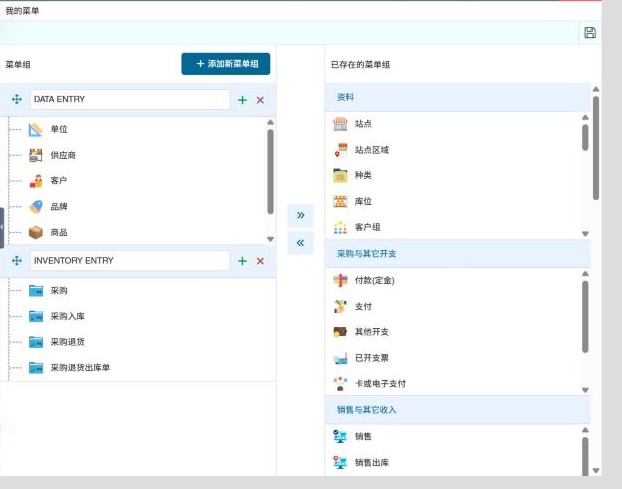Select the 卡或电子支付 icon
This screenshot has width=622, height=489.
pos(340,384)
